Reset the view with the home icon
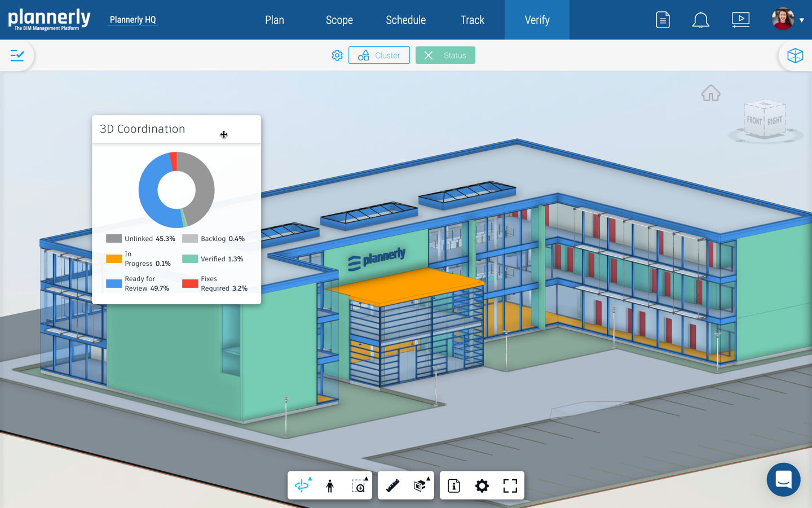The width and height of the screenshot is (812, 508). pos(711,93)
